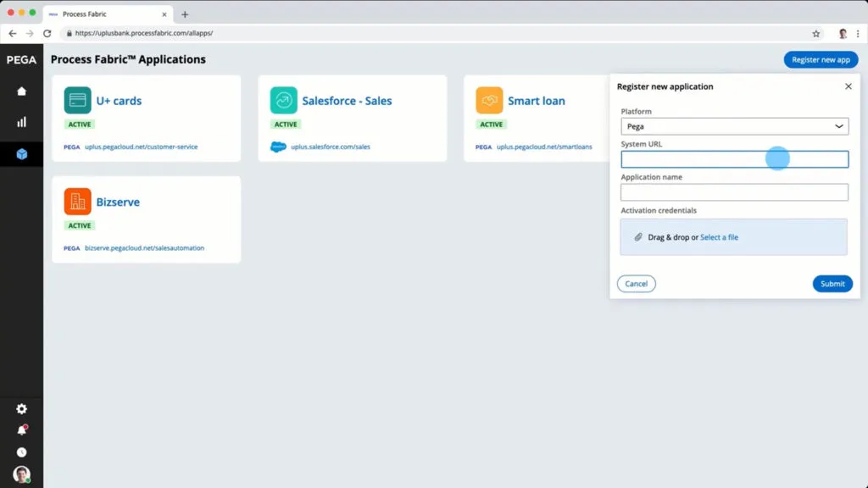The width and height of the screenshot is (868, 488).
Task: Click the Salesforce cloud logo
Action: pos(278,147)
